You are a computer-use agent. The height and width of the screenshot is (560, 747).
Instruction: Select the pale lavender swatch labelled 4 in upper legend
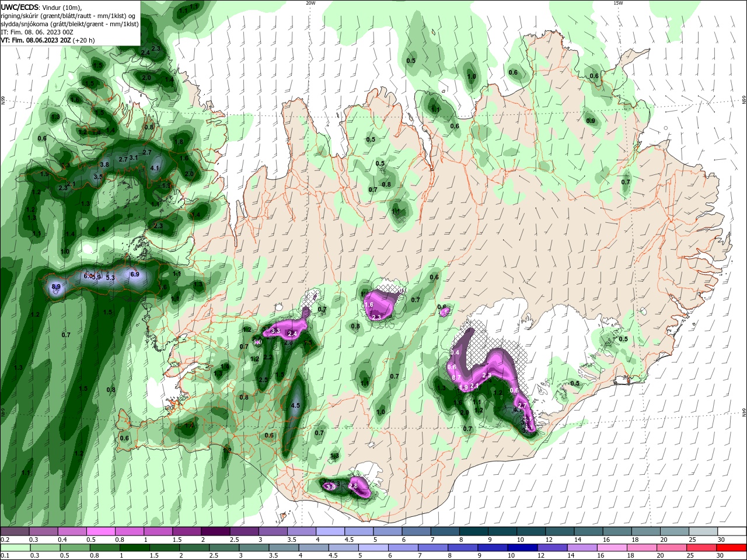pos(330,531)
